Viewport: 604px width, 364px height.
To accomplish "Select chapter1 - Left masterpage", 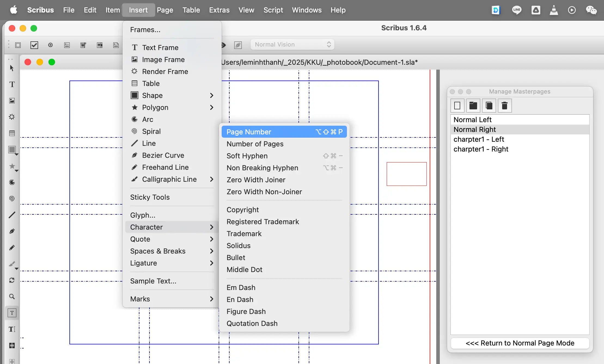I will point(478,139).
